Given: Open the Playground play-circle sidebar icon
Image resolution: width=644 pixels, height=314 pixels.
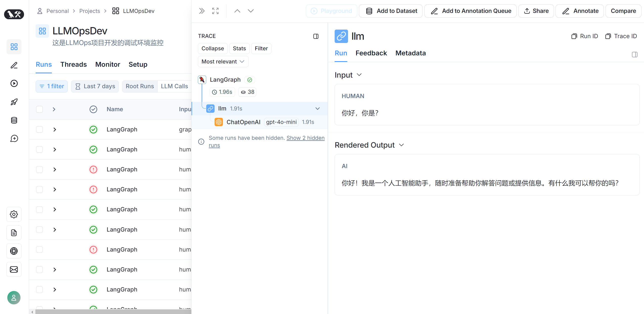Looking at the screenshot, I should (x=14, y=83).
